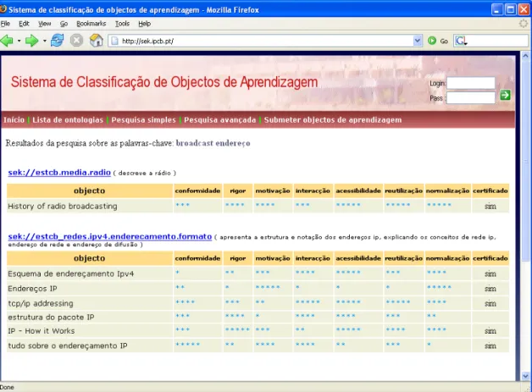Click the 'IP - How it Works' entry

pyautogui.click(x=41, y=331)
